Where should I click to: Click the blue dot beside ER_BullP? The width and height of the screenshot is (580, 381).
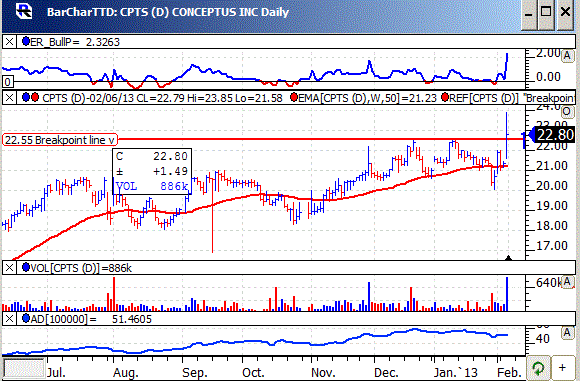[26, 41]
